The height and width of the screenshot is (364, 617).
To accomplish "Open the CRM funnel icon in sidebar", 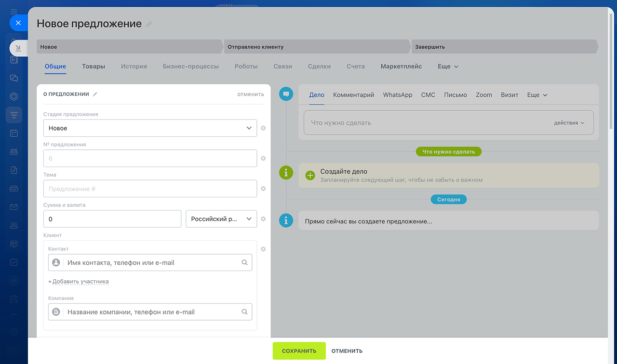I will (14, 115).
